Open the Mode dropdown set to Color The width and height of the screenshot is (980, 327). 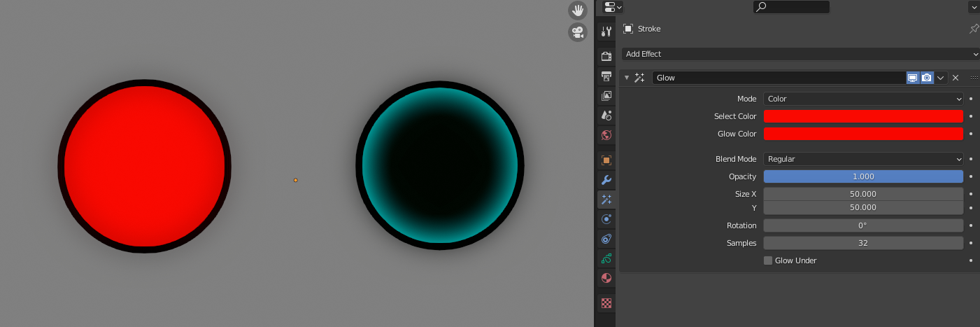click(863, 99)
